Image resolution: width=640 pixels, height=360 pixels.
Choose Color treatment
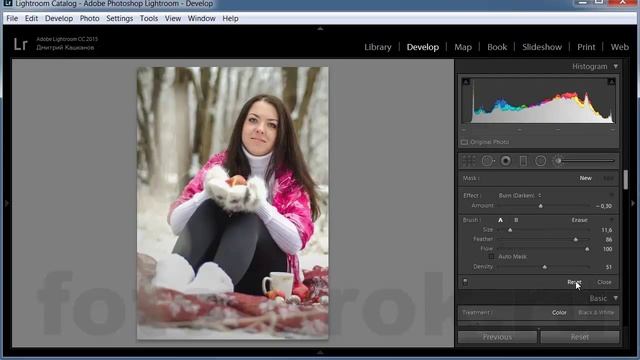point(559,313)
